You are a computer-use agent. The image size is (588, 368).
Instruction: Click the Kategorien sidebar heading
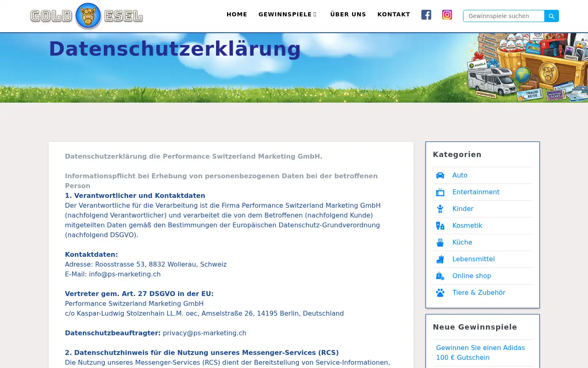457,155
